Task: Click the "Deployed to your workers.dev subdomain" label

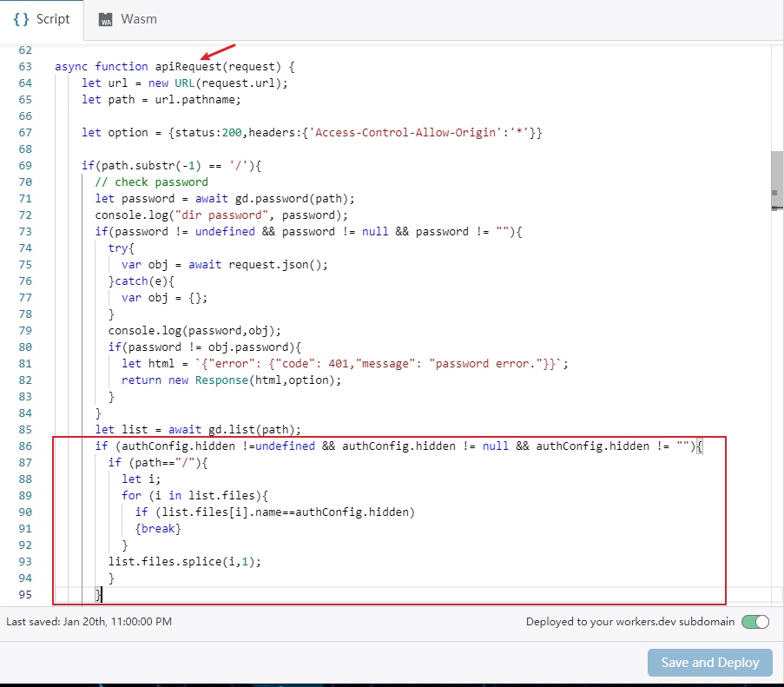Action: tap(629, 622)
